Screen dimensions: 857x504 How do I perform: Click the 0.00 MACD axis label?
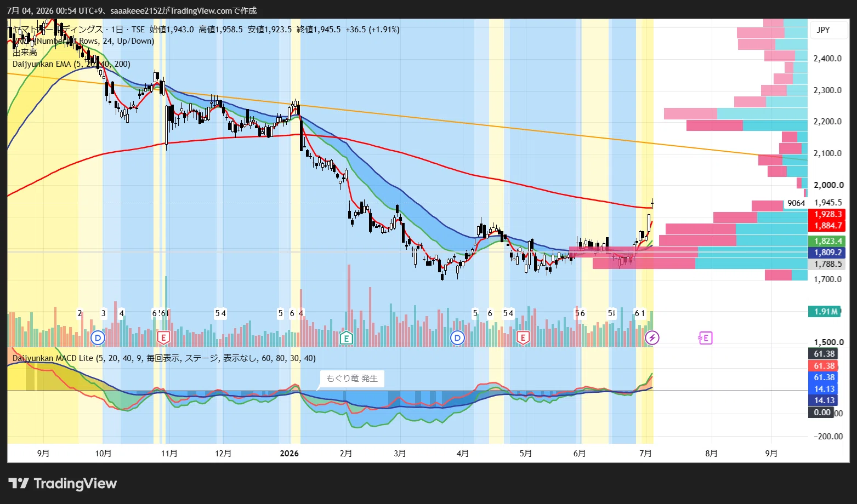point(822,413)
